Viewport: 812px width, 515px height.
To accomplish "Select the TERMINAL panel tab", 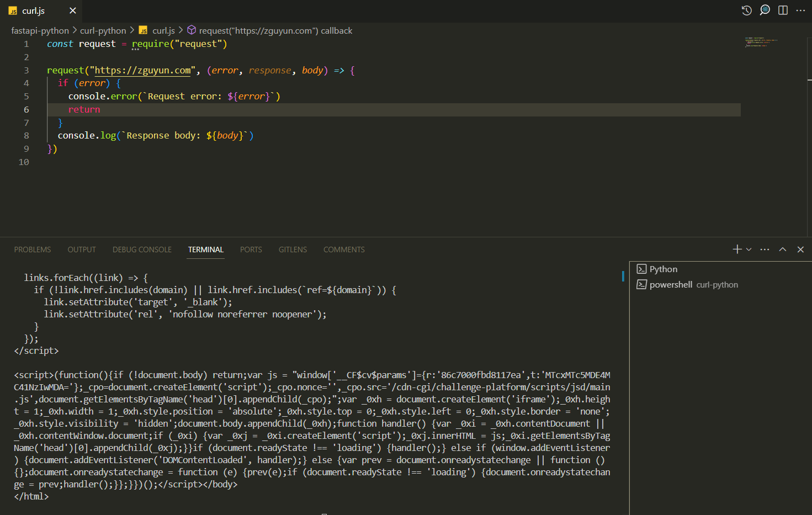I will click(206, 249).
